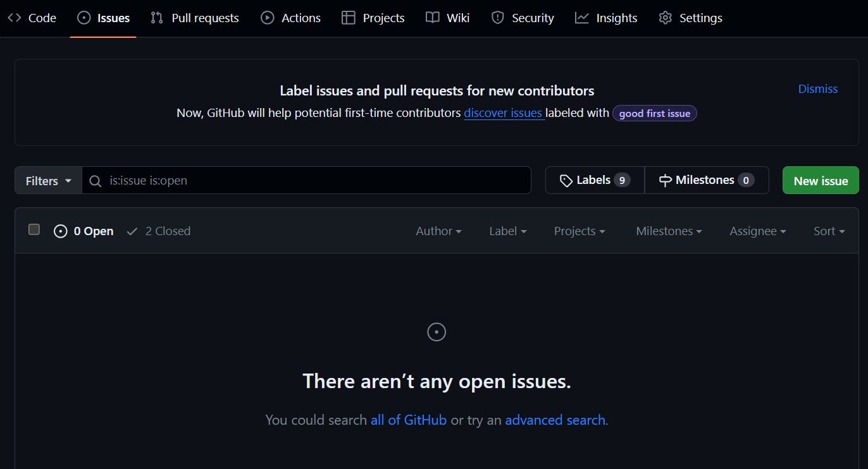The image size is (868, 469).
Task: Show 2 Closed issues
Action: pyautogui.click(x=158, y=231)
